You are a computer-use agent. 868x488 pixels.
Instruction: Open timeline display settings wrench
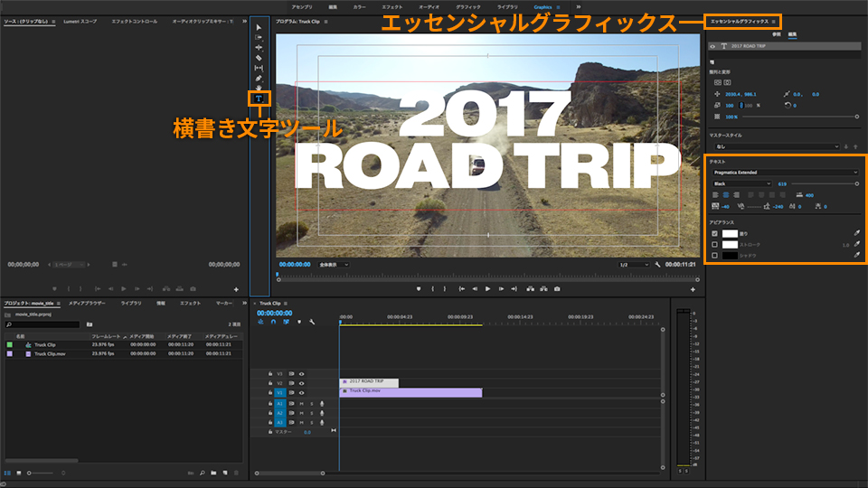[312, 322]
